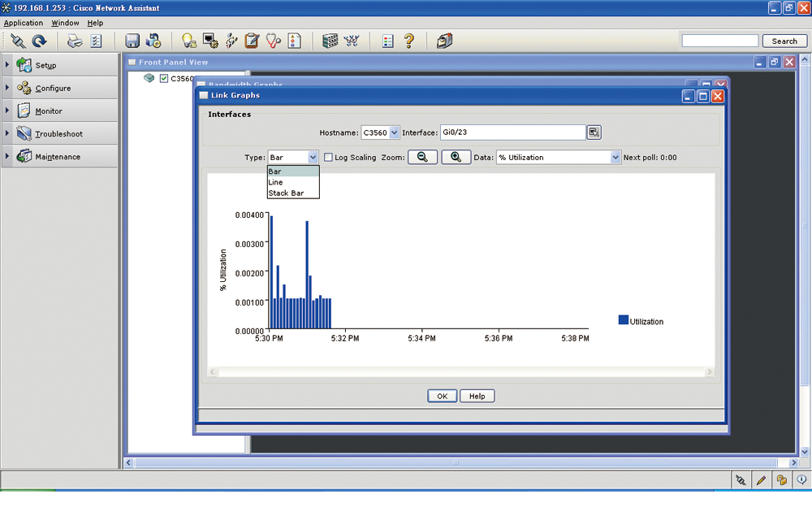The height and width of the screenshot is (508, 812).
Task: Click the main vertical scrollbar down arrow
Action: coord(805,451)
